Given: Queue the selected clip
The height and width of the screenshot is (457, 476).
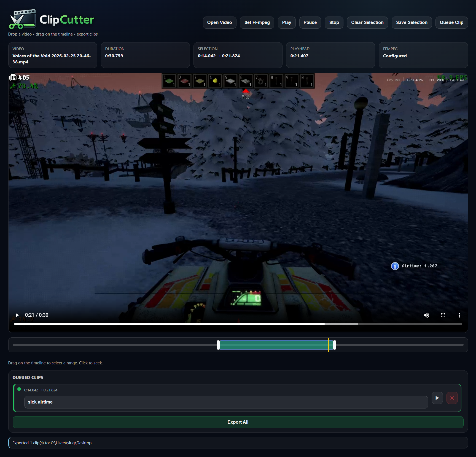Looking at the screenshot, I should pyautogui.click(x=451, y=23).
